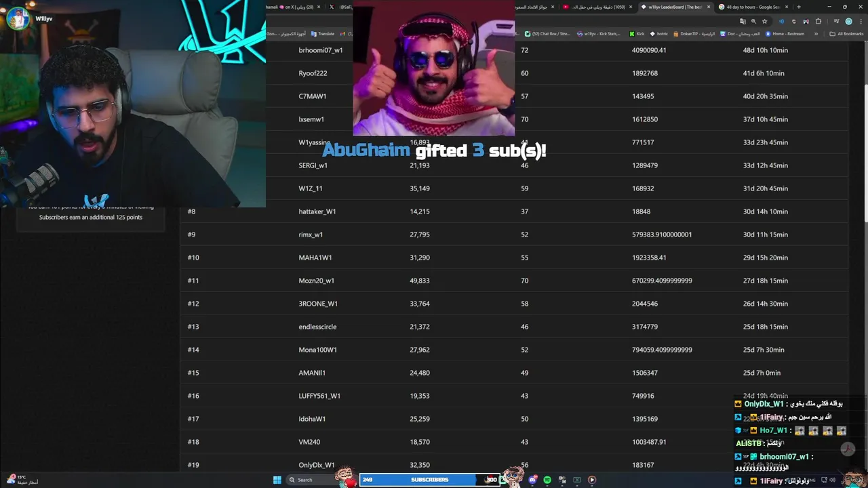Open the media player taskbar icon
868x488 pixels.
pos(591,480)
